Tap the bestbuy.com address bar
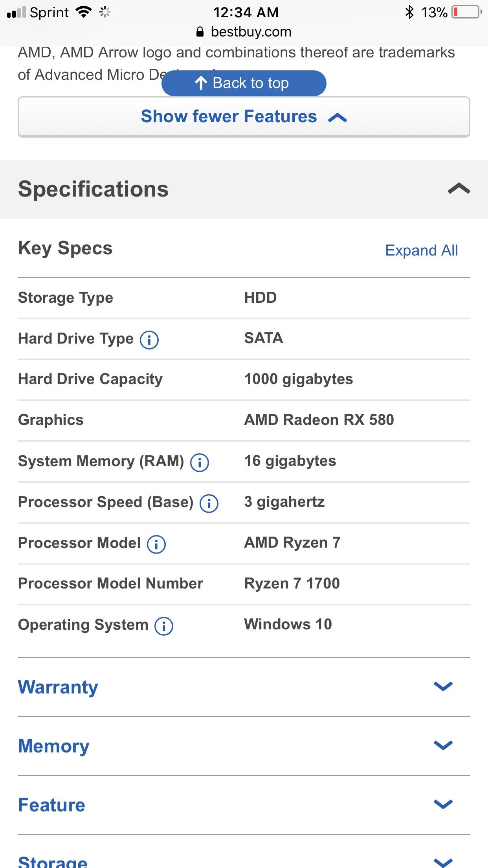 251,32
